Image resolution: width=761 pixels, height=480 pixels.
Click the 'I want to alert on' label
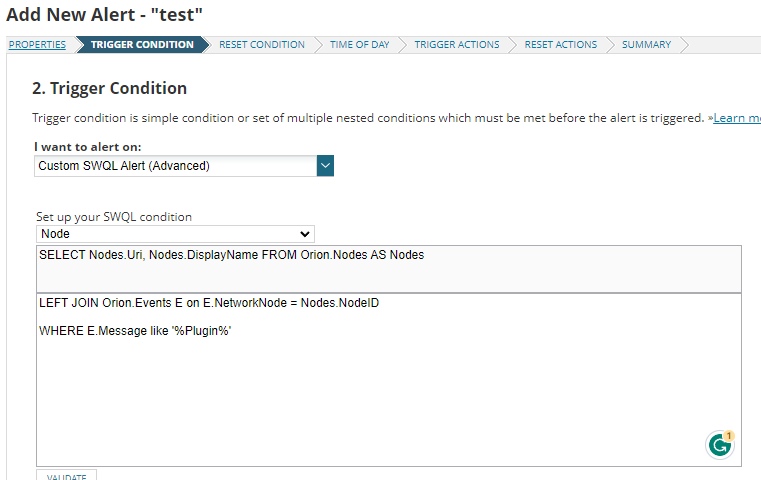coord(88,147)
